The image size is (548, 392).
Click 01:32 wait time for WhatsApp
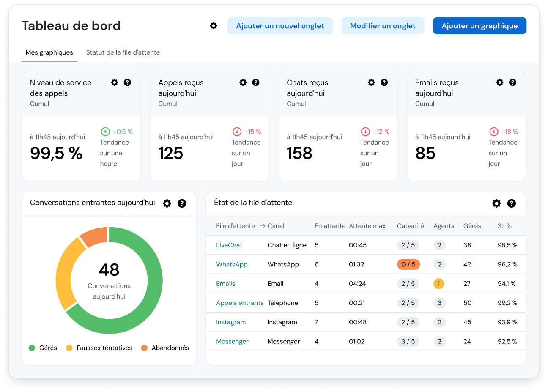point(356,264)
